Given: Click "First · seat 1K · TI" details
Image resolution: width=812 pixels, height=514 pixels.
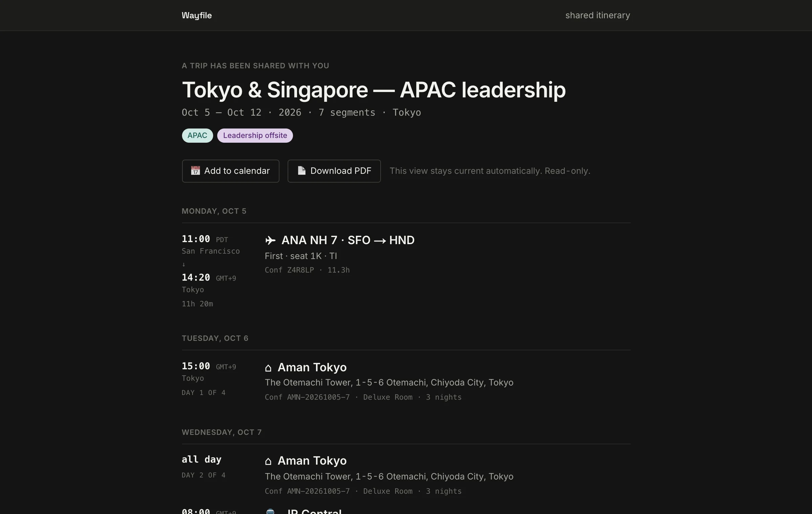Looking at the screenshot, I should (x=301, y=256).
